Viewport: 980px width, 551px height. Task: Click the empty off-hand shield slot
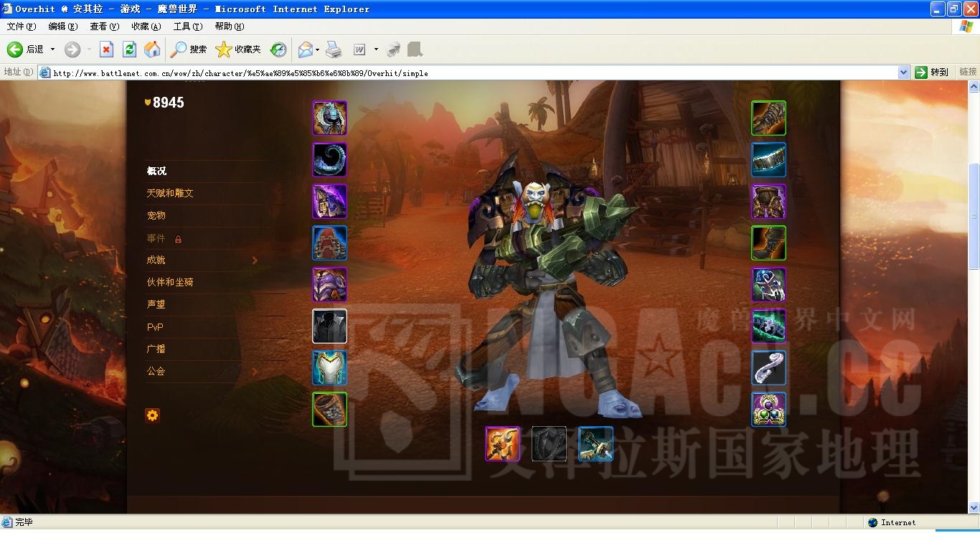pyautogui.click(x=549, y=443)
